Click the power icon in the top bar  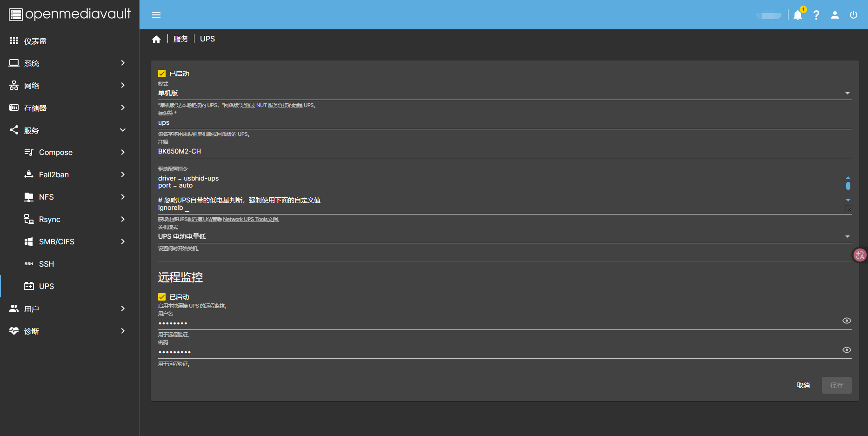854,15
